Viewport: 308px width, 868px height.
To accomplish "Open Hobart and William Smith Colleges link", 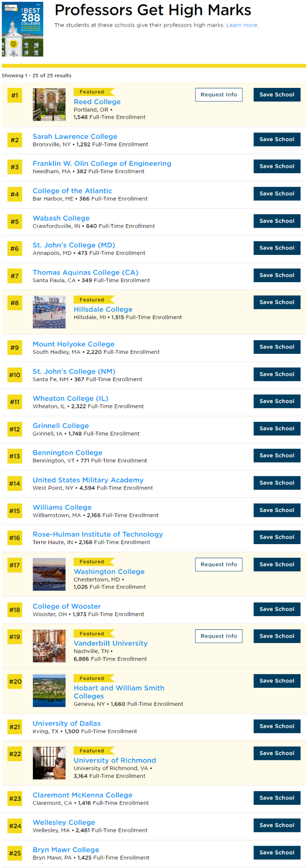I will [x=119, y=692].
